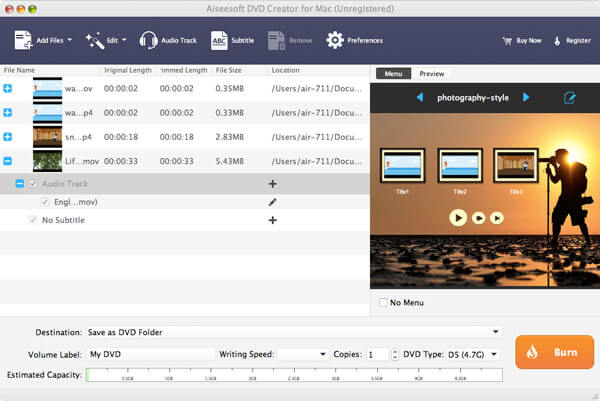
Task: Toggle the Engl...mov) audio checkbox
Action: [x=45, y=202]
